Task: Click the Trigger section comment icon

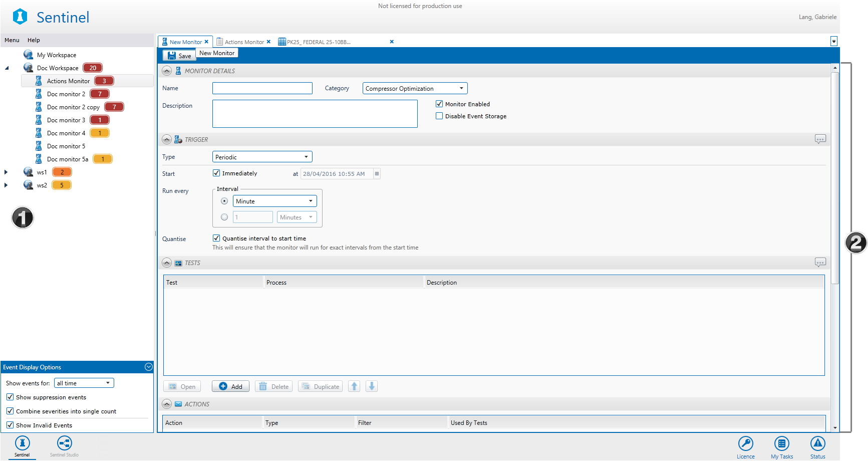Action: tap(820, 139)
